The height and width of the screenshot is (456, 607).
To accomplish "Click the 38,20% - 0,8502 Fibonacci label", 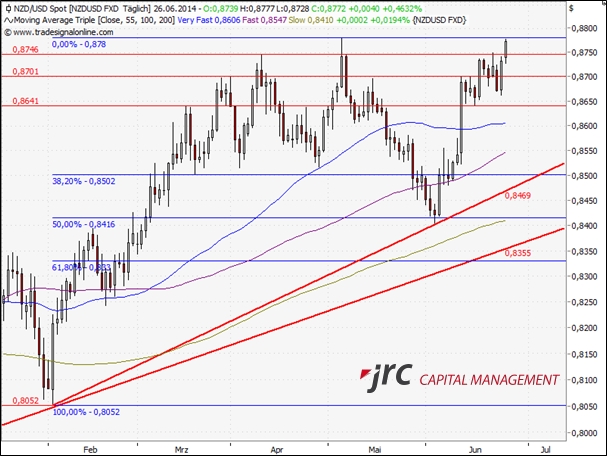I will point(84,181).
